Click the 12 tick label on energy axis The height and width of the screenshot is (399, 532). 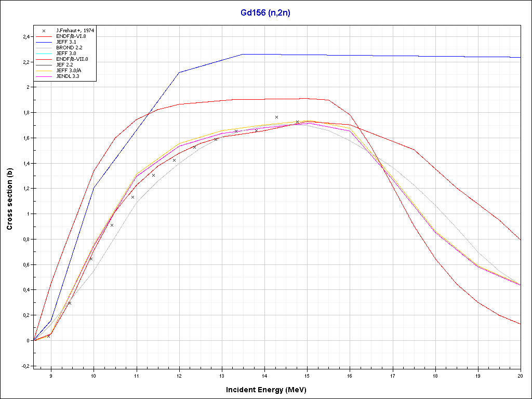179,375
